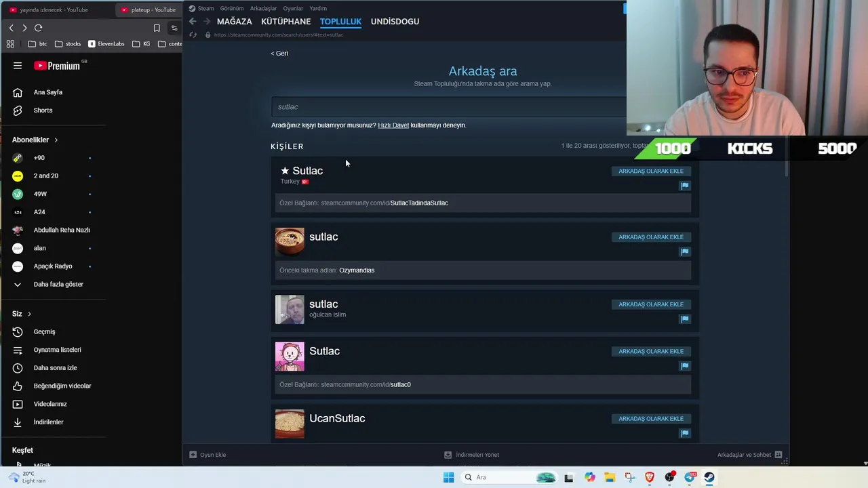Add UcanSutlac as friend
This screenshot has width=868, height=488.
coord(651,418)
